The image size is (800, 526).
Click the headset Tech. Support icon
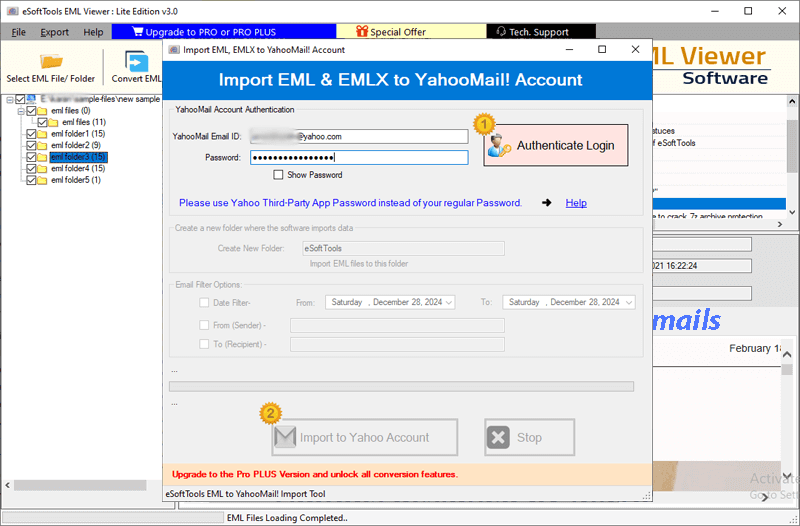501,32
